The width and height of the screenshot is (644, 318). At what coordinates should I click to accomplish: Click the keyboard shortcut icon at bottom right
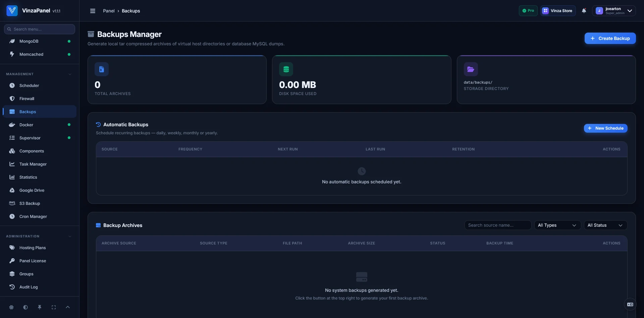(x=630, y=305)
